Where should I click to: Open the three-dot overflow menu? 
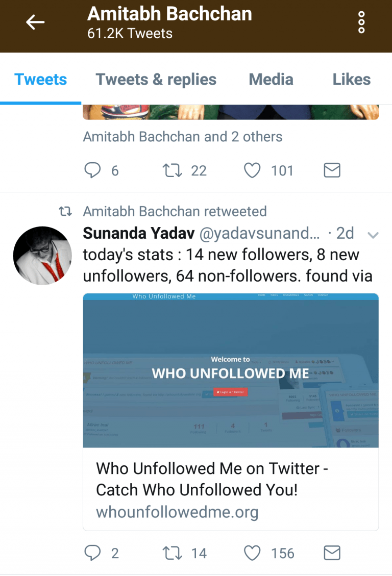pyautogui.click(x=361, y=22)
